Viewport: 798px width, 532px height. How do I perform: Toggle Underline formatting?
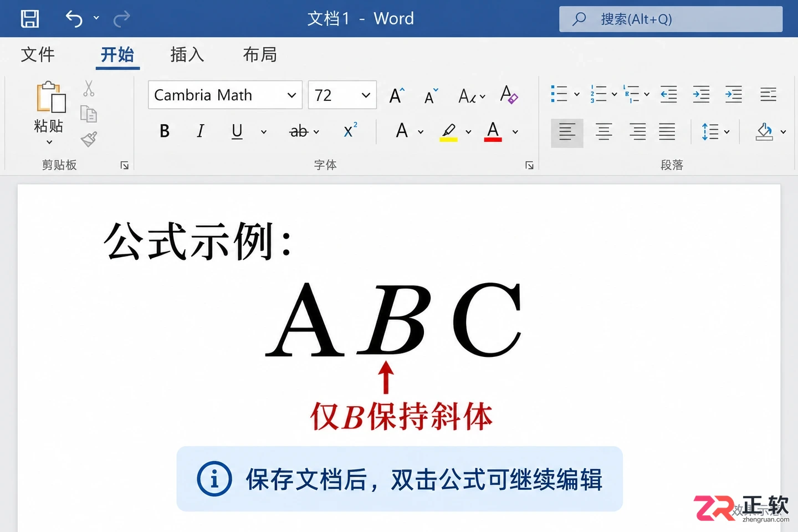(237, 131)
